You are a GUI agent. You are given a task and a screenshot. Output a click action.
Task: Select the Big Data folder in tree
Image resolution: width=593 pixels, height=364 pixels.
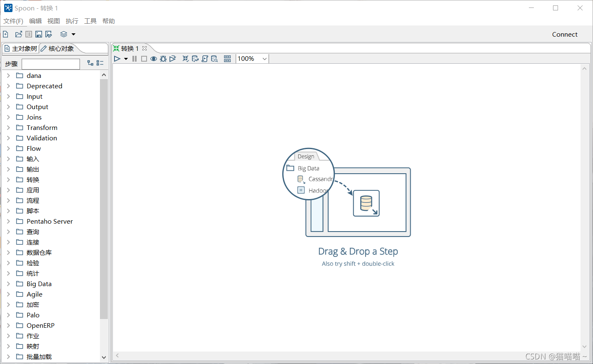39,284
